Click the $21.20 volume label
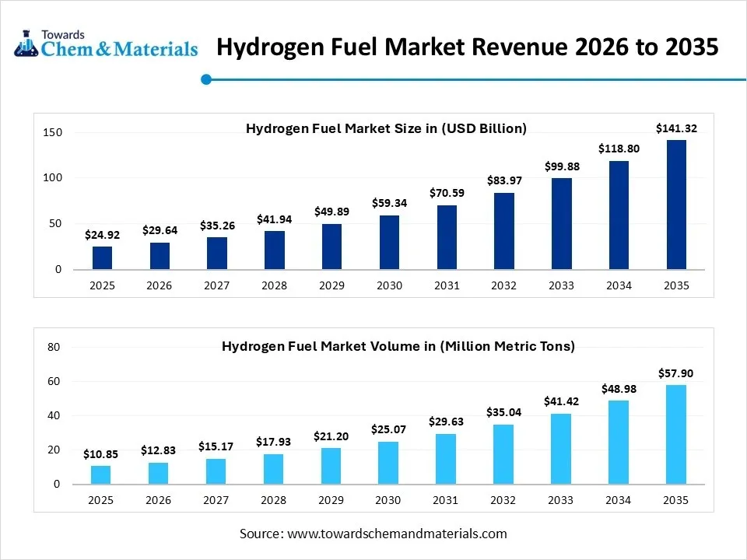This screenshot has width=747, height=560. [331, 436]
